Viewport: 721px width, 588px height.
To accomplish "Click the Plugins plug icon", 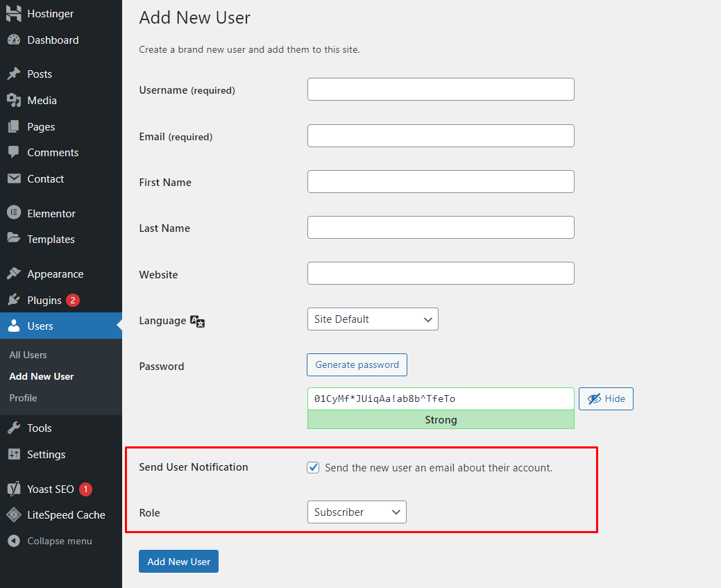I will [14, 301].
